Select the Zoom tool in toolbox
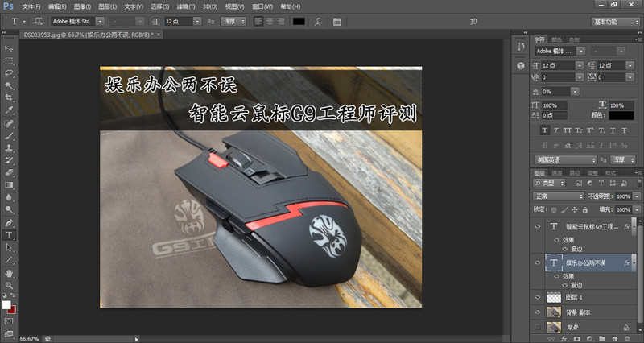644x343 pixels. [9, 285]
